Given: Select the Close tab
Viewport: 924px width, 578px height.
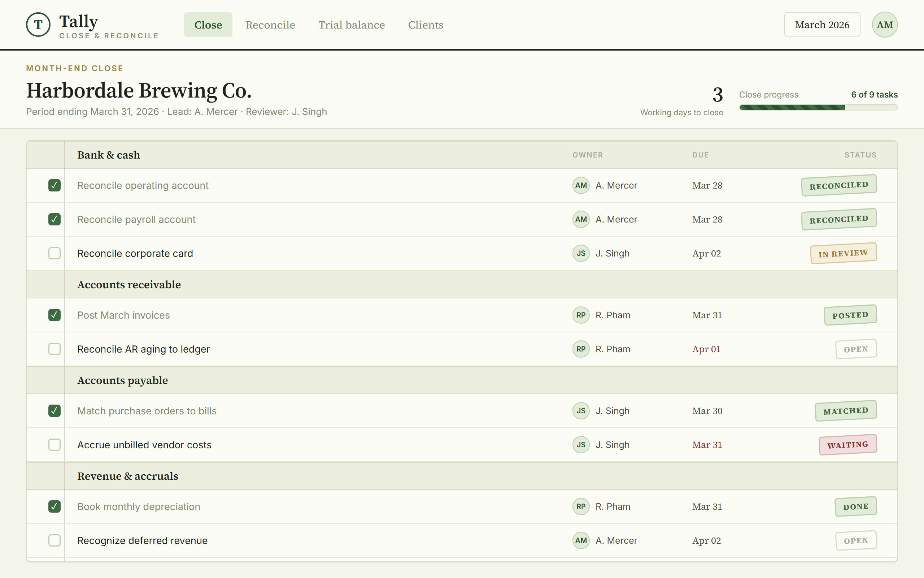Looking at the screenshot, I should coord(208,25).
